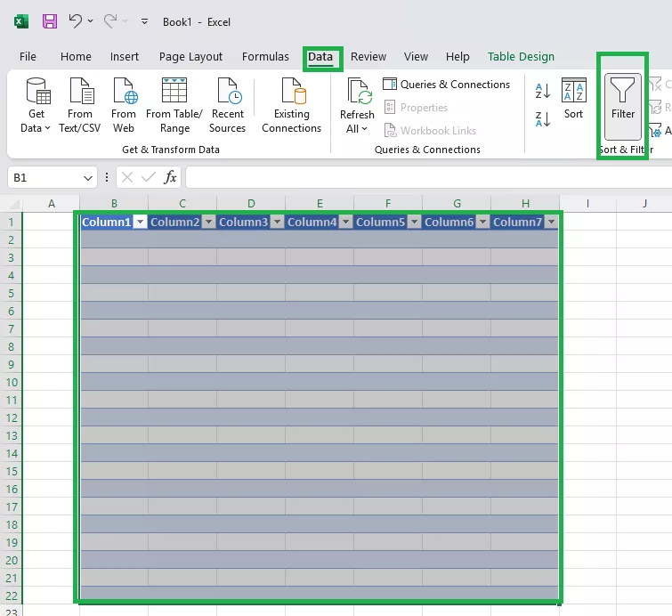Confirm entry with checkmark icon
Image resolution: width=672 pixels, height=616 pixels.
click(x=149, y=177)
